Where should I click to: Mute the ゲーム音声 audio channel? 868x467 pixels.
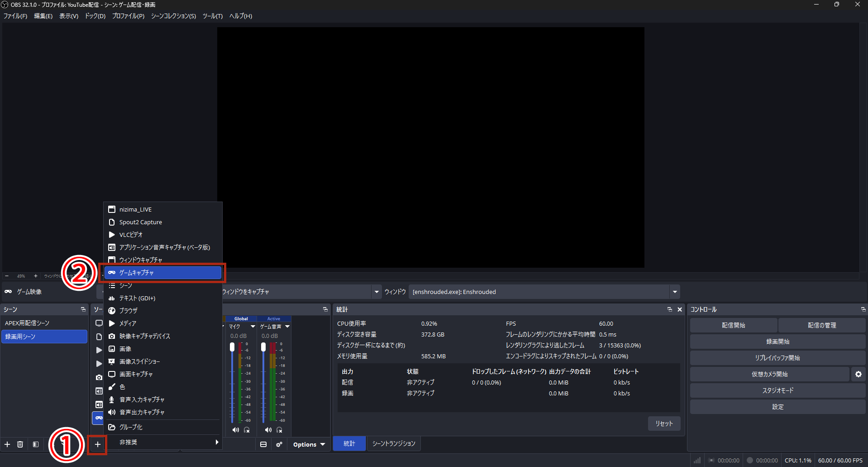coord(268,430)
